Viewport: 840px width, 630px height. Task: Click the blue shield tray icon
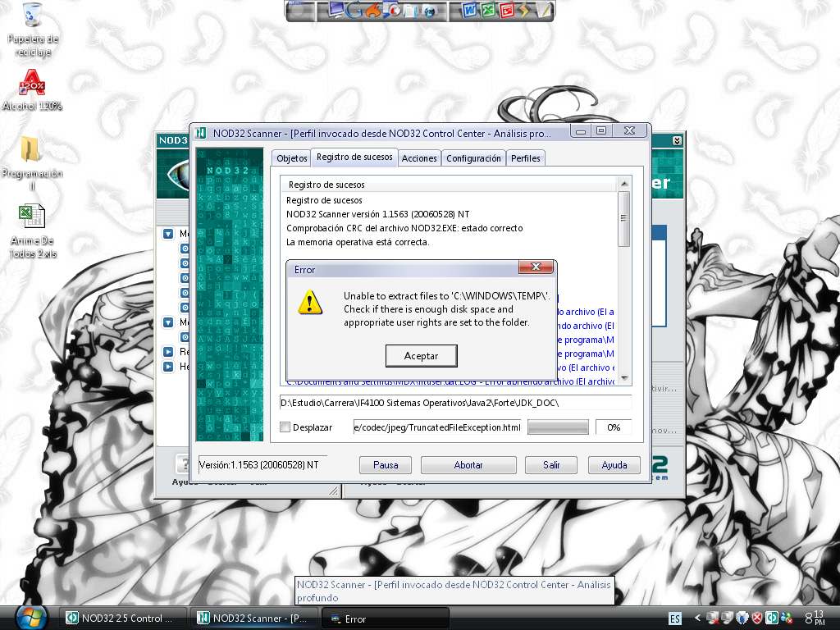pyautogui.click(x=742, y=619)
